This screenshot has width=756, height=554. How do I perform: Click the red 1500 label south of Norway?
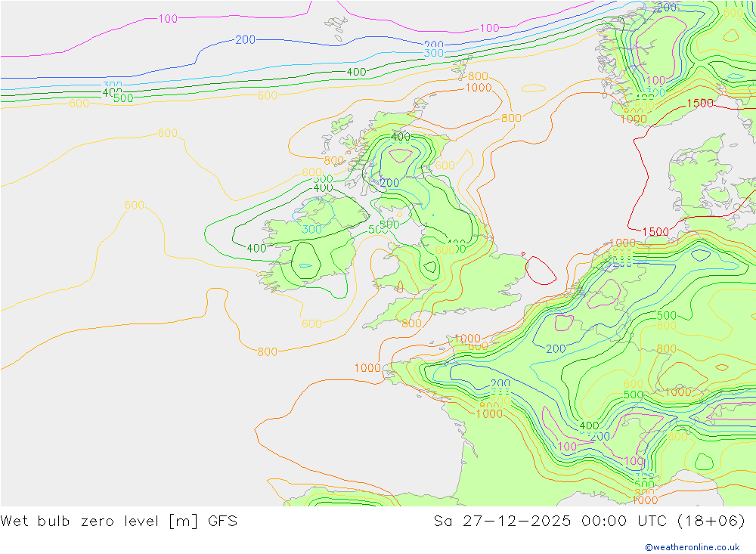pyautogui.click(x=699, y=103)
